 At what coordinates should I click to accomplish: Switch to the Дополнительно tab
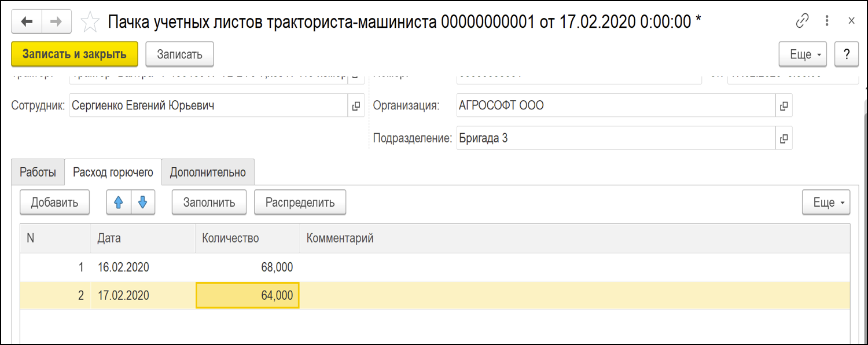[x=208, y=172]
